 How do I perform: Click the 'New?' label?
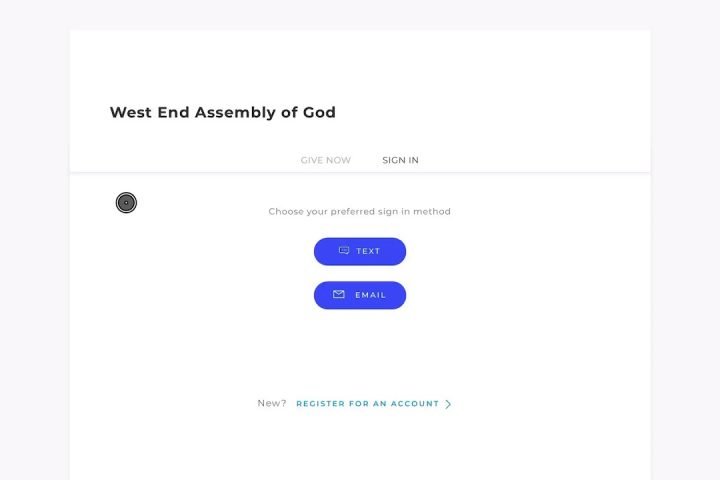[x=271, y=403]
